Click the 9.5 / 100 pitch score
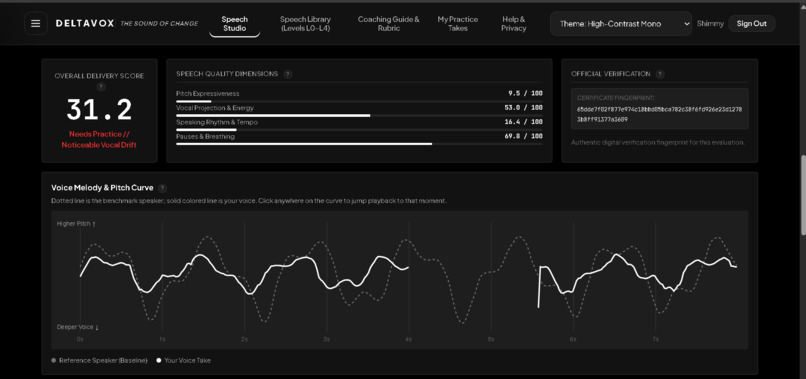The height and width of the screenshot is (379, 806). 525,94
